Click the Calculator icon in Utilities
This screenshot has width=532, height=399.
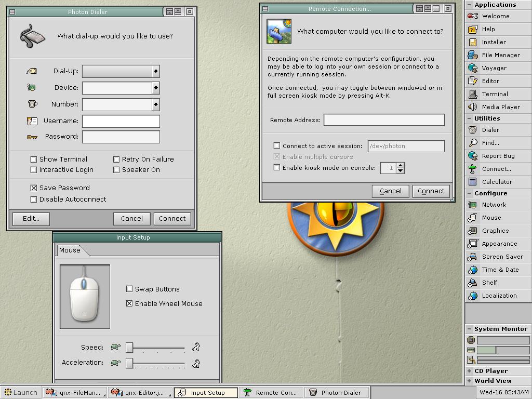click(473, 182)
